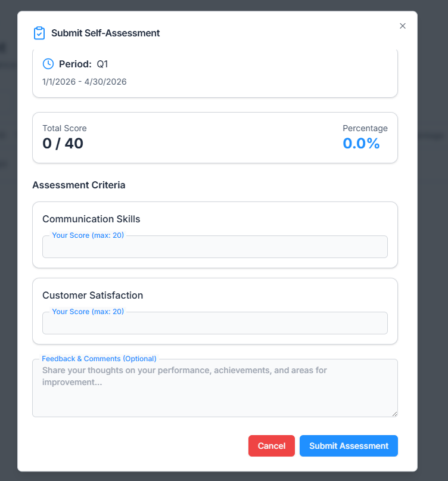Click the Assessment Criteria heading
448x481 pixels.
79,185
